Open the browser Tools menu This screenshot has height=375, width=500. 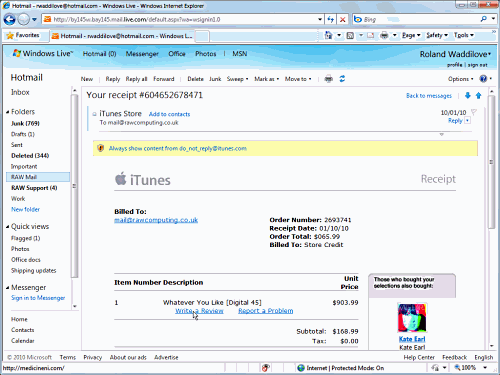(464, 35)
